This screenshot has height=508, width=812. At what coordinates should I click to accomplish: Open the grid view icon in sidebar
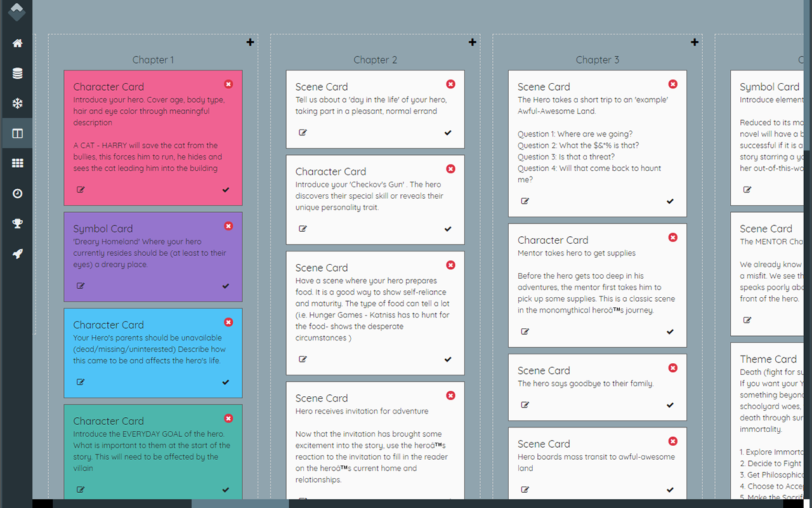[x=17, y=163]
